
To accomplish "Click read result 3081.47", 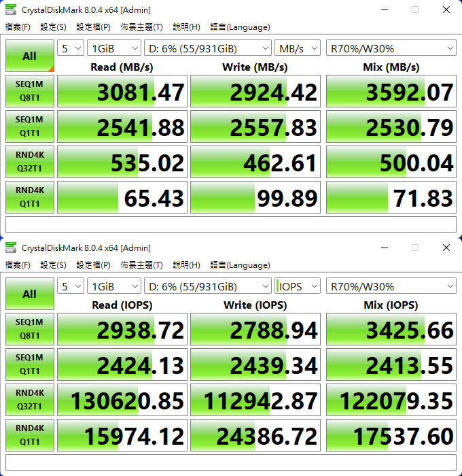I will 122,91.
